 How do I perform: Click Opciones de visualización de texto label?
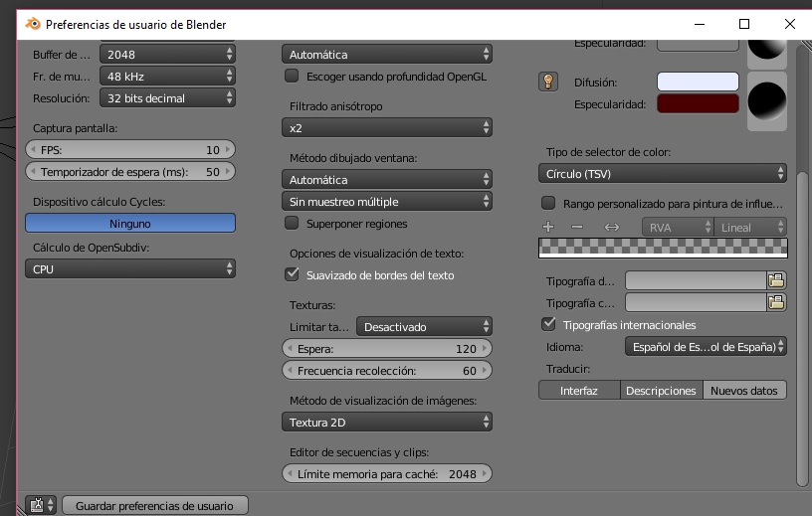376,254
